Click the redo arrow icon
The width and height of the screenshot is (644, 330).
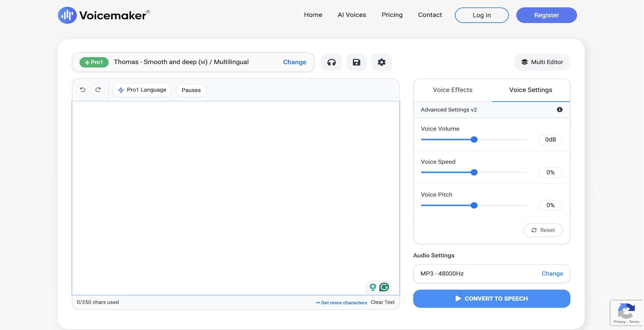click(98, 90)
